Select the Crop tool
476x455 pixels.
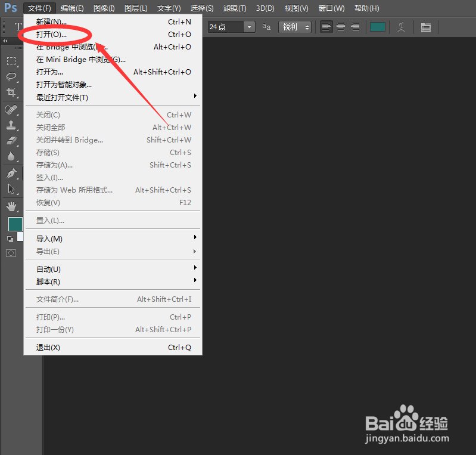11,92
